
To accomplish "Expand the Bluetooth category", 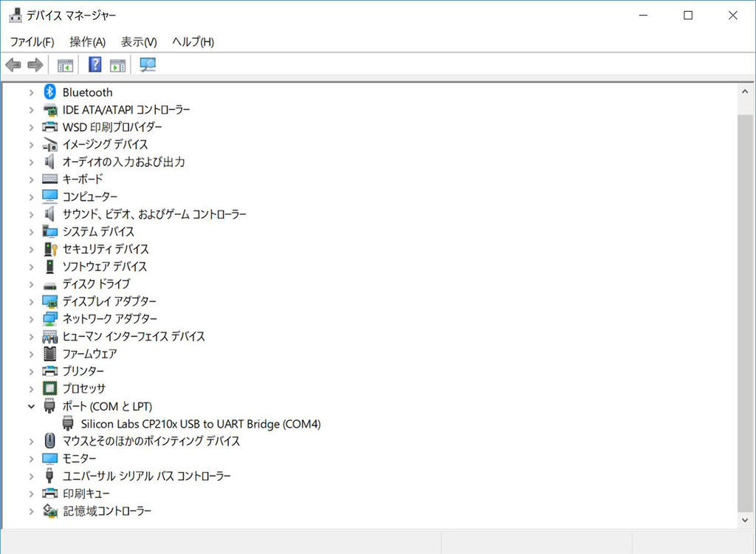I will pos(31,92).
